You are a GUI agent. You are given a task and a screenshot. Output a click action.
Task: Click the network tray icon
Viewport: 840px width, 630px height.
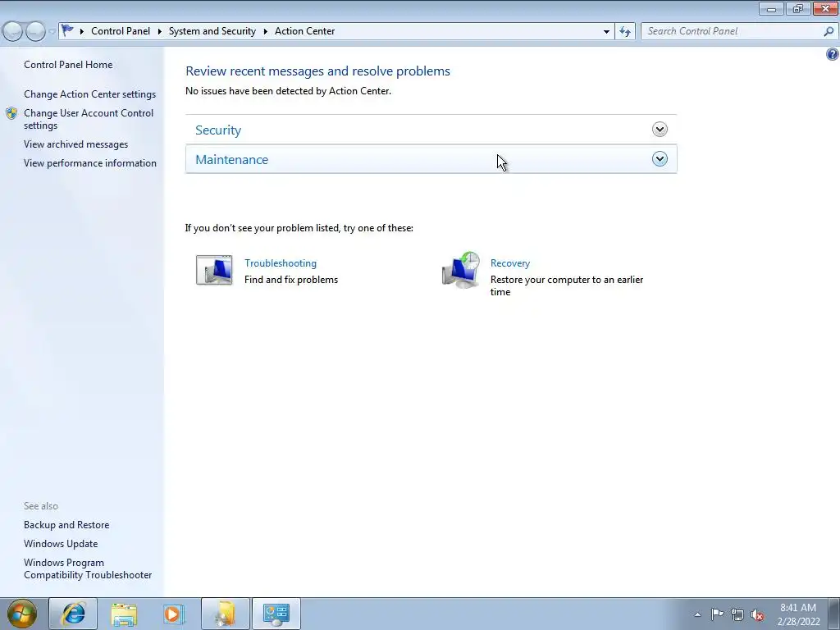click(737, 614)
